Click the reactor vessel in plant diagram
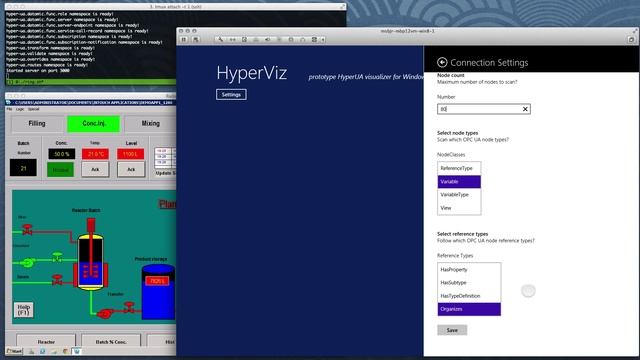Viewport: 640px width, 360px height. click(x=91, y=261)
